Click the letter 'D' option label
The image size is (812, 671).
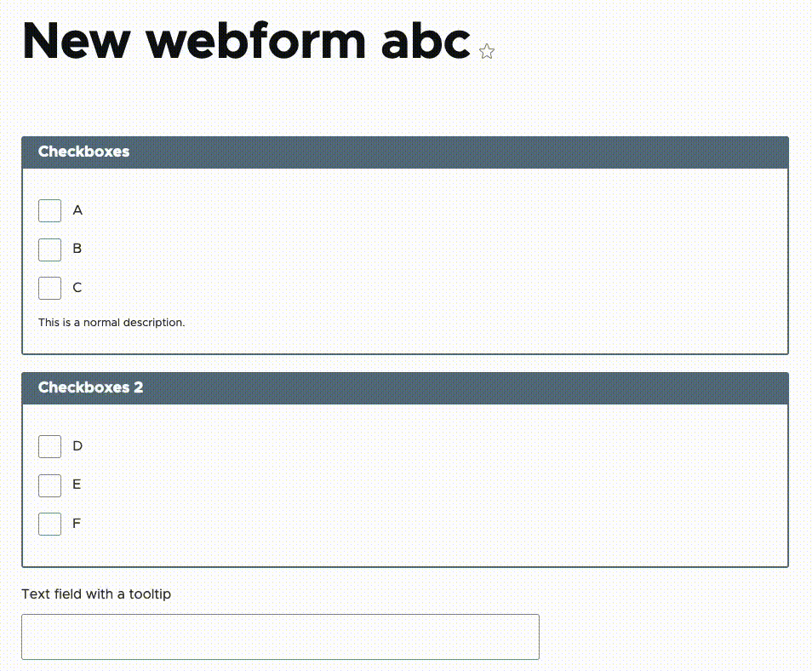click(77, 445)
